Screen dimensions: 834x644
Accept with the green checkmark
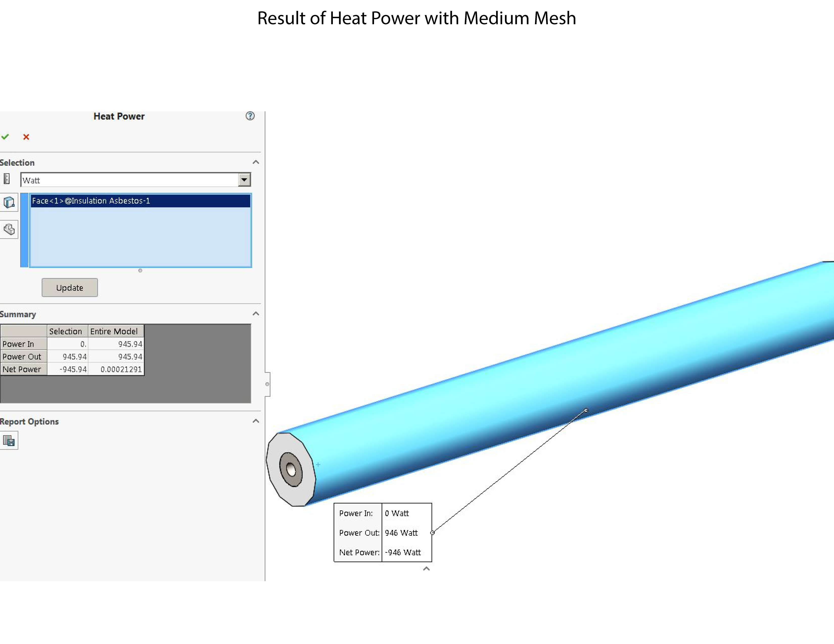click(5, 137)
